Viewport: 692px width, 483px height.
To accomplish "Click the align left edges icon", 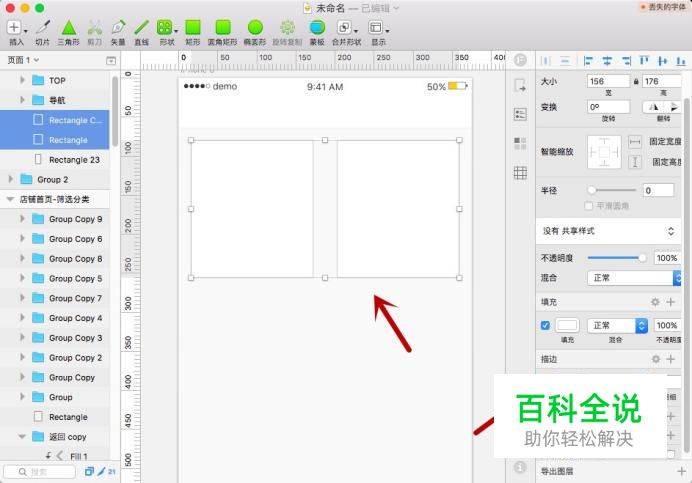I will click(x=588, y=60).
